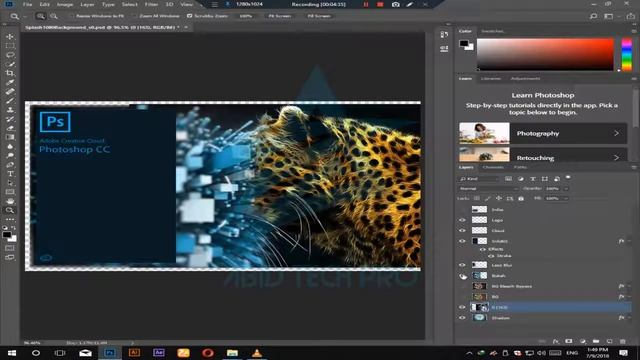Screen dimensions: 640x360
Task: Open the Image menu
Action: (x=64, y=4)
